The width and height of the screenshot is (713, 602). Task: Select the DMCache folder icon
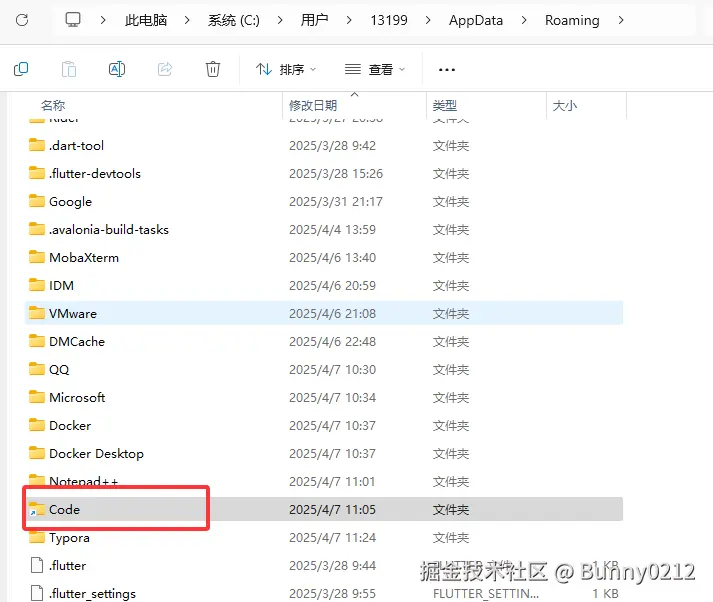pyautogui.click(x=37, y=341)
